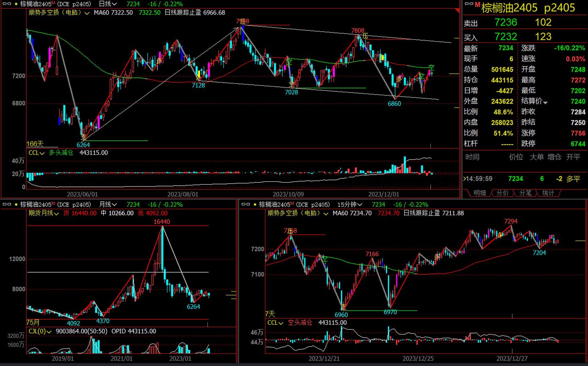This screenshot has width=588, height=366.
Task: Switch to 分价 tab
Action: coord(502,193)
